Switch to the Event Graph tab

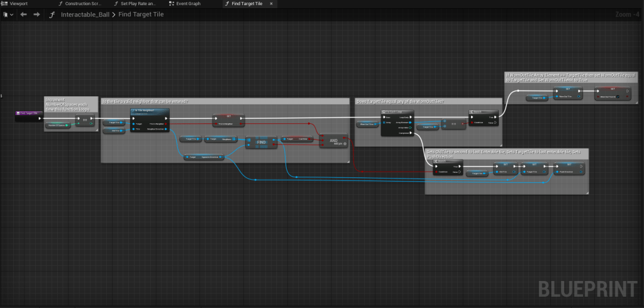click(188, 4)
